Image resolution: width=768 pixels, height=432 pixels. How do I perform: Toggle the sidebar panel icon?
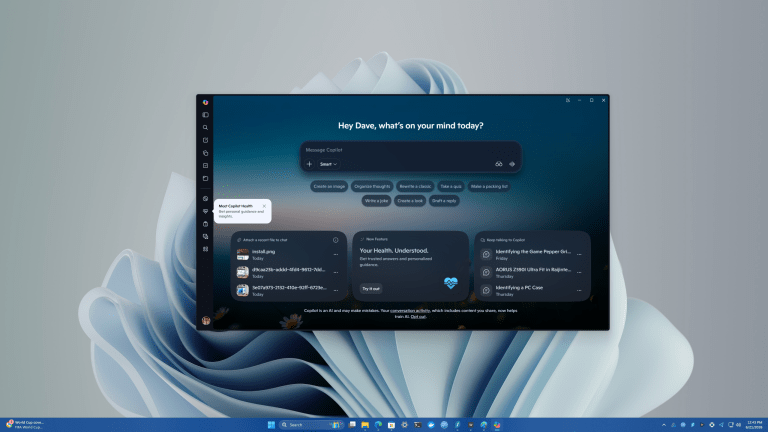coord(206,115)
